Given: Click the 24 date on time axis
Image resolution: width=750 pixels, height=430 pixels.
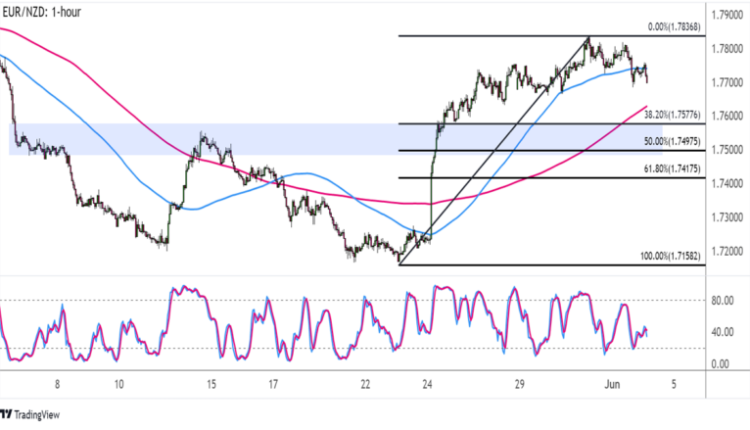Looking at the screenshot, I should click(427, 384).
